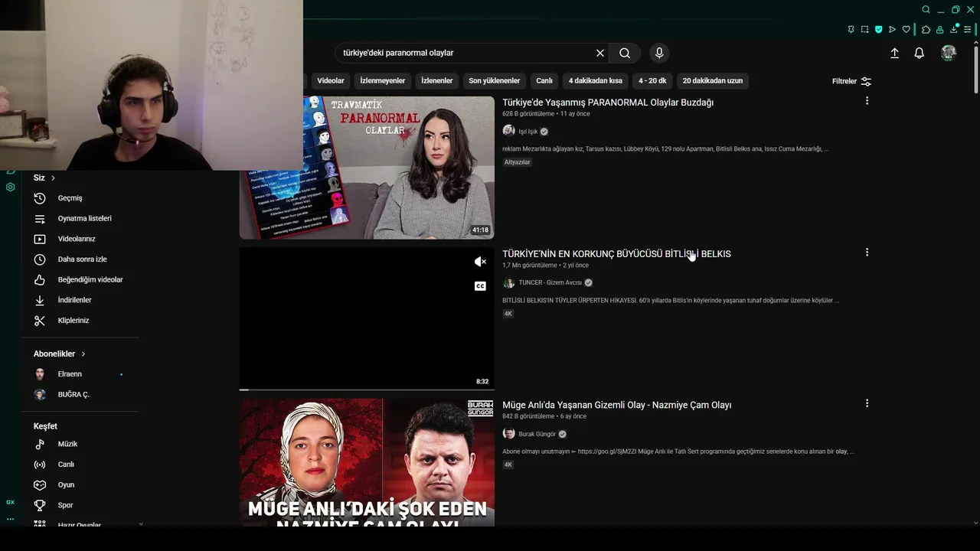The image size is (980, 551).
Task: Open the browser extensions cube icon
Action: (x=926, y=29)
